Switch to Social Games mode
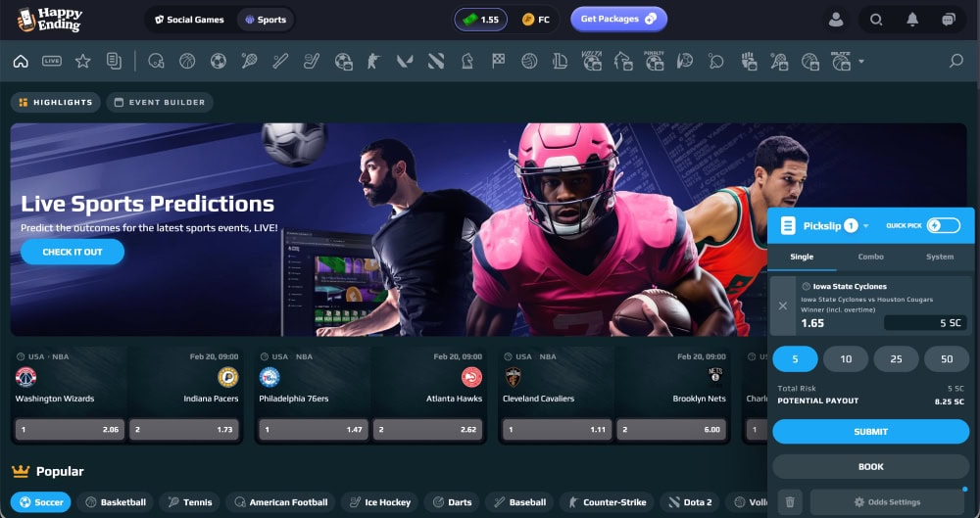 (x=189, y=20)
